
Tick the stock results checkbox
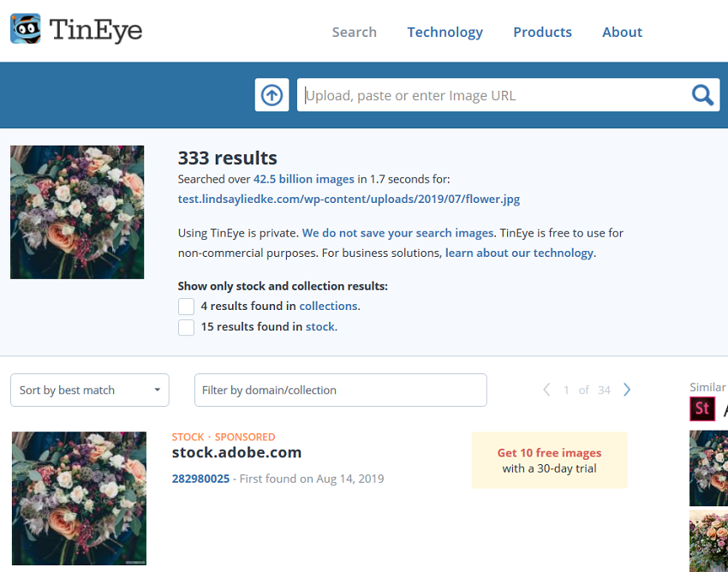tap(186, 327)
